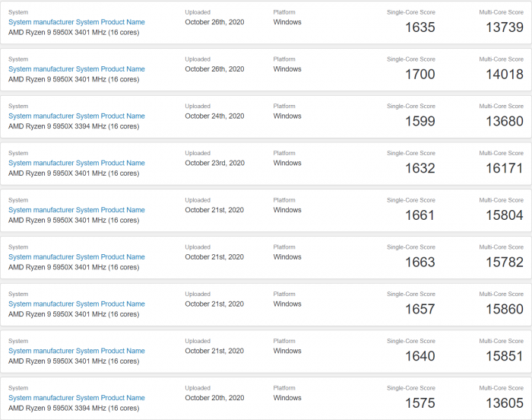Image resolution: width=532 pixels, height=420 pixels.
Task: Click the multi-core score 15860
Action: click(x=504, y=310)
